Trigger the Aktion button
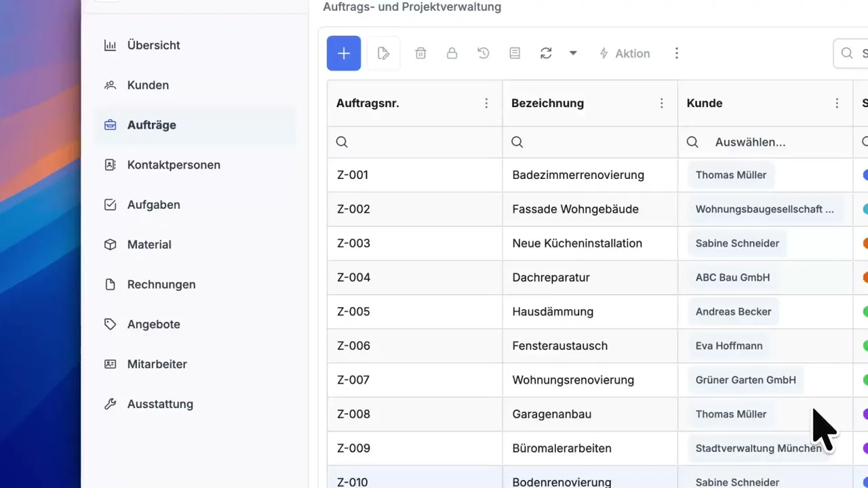Screen dimensions: 868x488 tap(625, 53)
